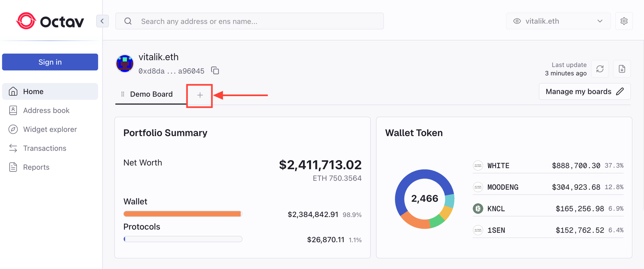Image resolution: width=644 pixels, height=269 pixels.
Task: Select the Demo Board tab
Action: pos(151,94)
